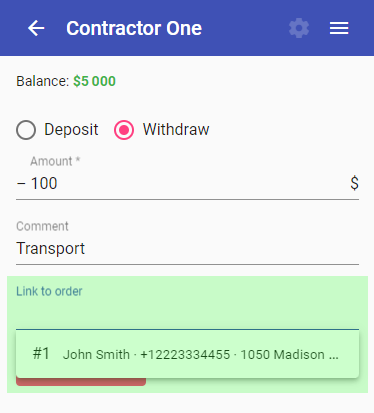Click the Contractor One header title
Screen dimensions: 374x413
(134, 28)
